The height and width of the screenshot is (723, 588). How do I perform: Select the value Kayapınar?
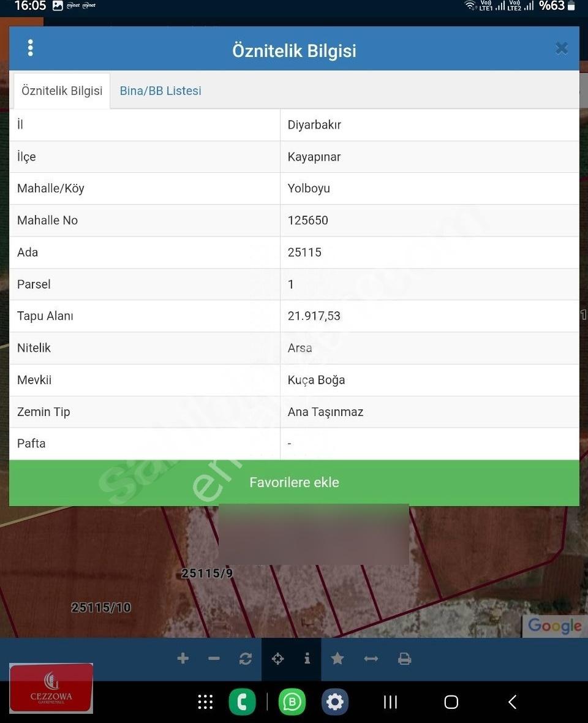314,157
